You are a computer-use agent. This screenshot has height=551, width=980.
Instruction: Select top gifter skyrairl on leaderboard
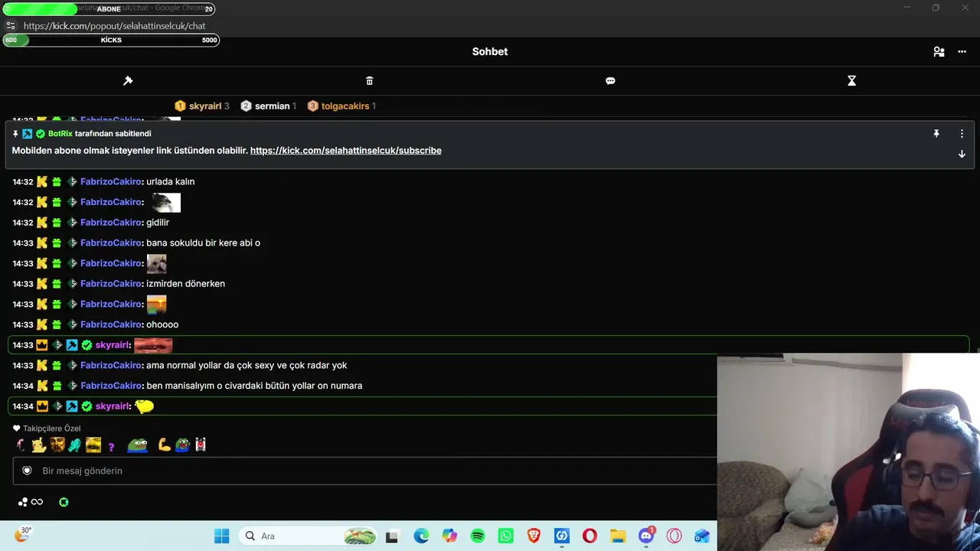pos(202,106)
